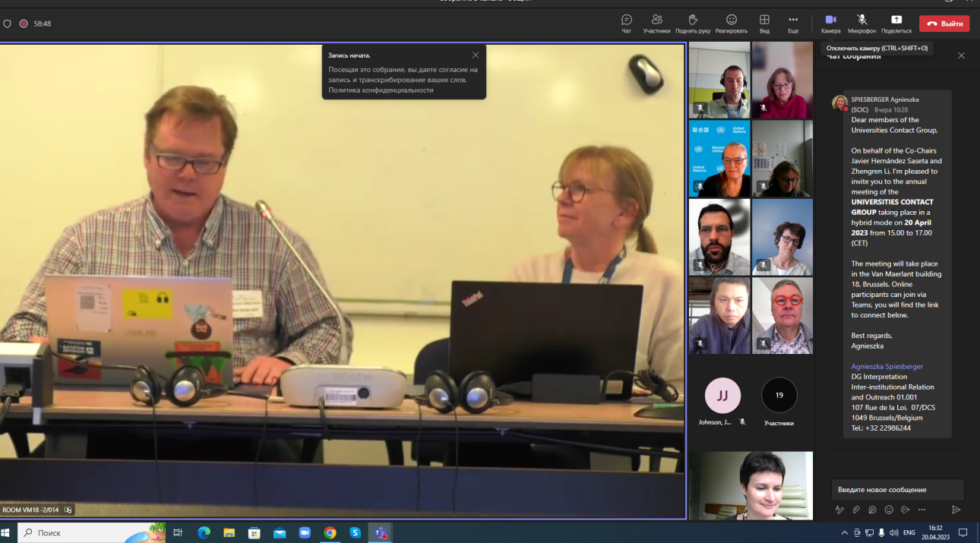980x543 pixels.
Task: Select the JJ Johnson participant avatar
Action: [x=722, y=395]
